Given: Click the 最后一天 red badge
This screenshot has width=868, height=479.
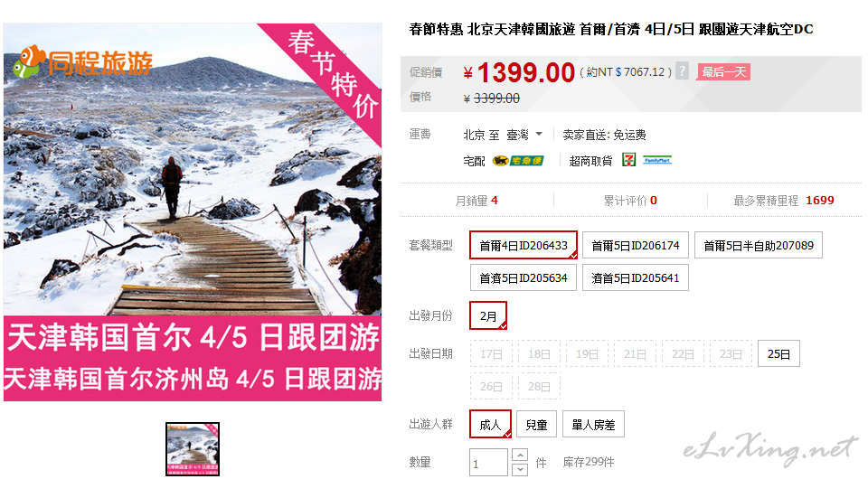Looking at the screenshot, I should click(723, 72).
